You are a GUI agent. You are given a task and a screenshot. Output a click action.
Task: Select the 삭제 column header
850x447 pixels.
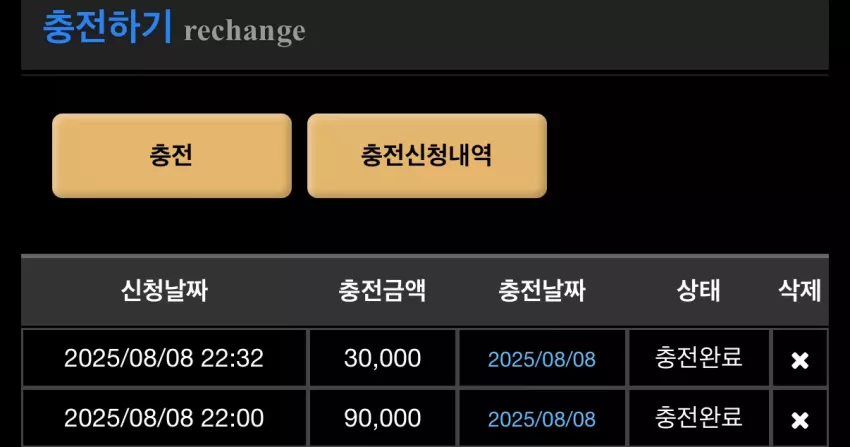(x=800, y=290)
